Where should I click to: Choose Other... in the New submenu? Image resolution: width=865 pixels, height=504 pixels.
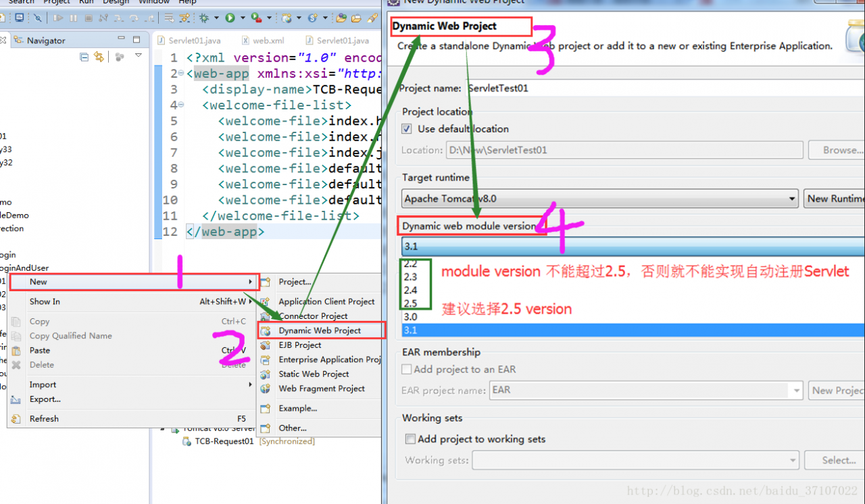click(320, 428)
